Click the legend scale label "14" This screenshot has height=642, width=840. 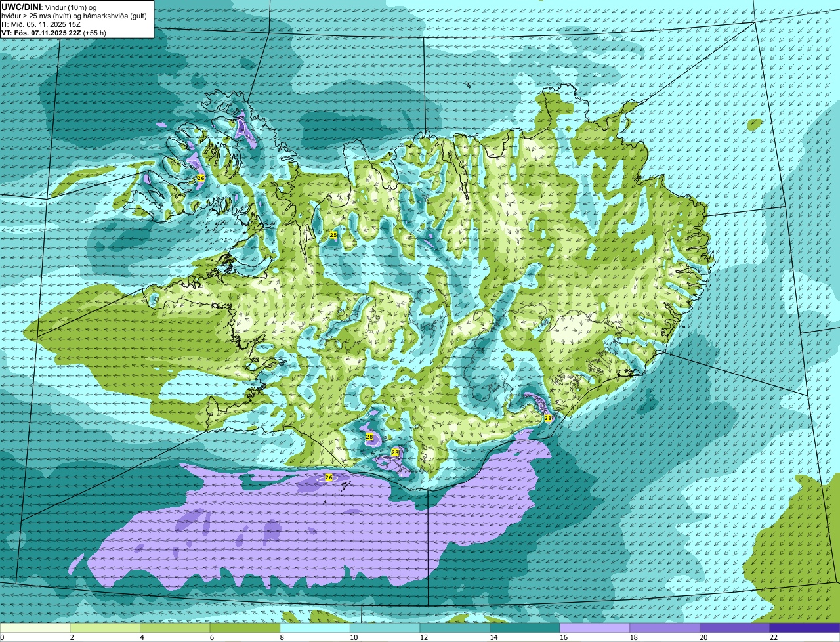[x=493, y=637]
